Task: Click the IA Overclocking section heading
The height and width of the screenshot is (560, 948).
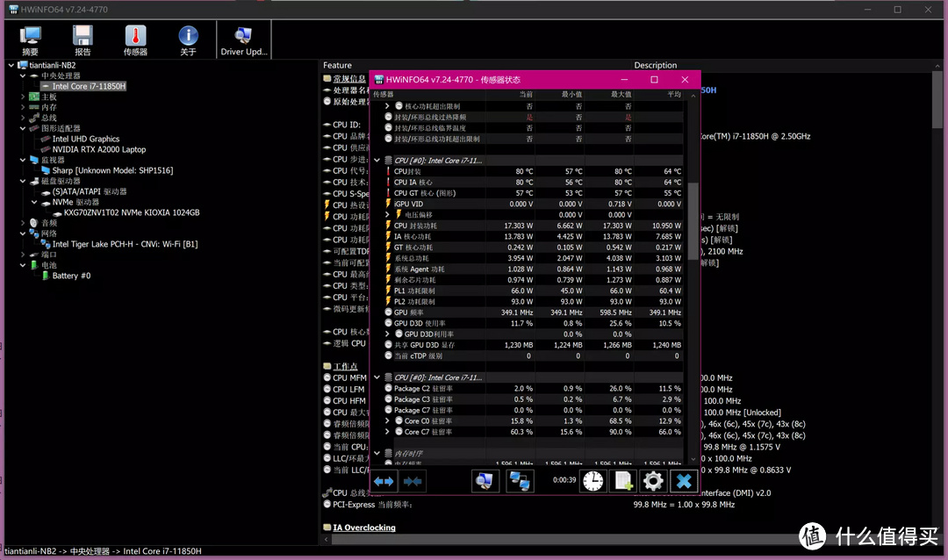Action: 364,528
